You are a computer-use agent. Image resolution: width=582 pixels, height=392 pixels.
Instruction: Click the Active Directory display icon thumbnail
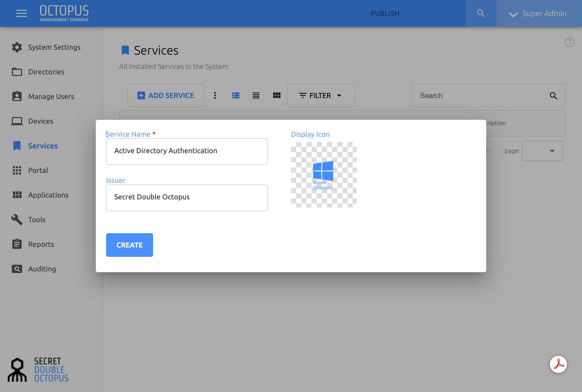click(x=324, y=175)
